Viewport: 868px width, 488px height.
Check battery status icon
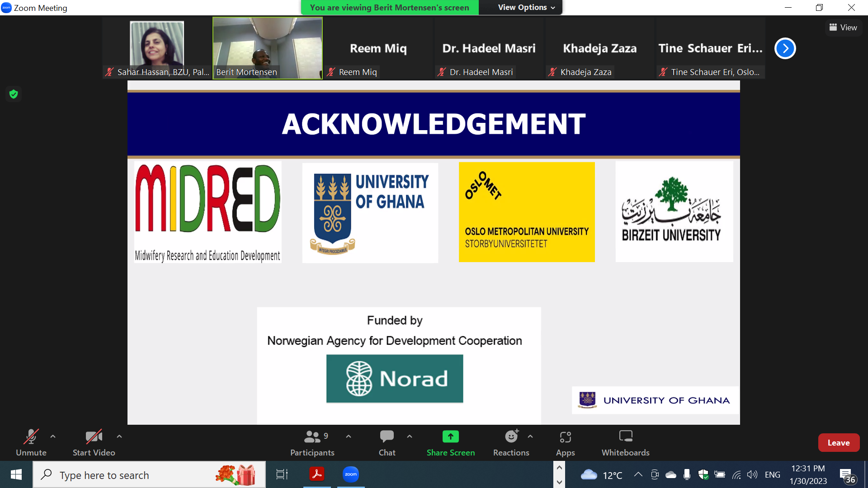click(x=720, y=474)
